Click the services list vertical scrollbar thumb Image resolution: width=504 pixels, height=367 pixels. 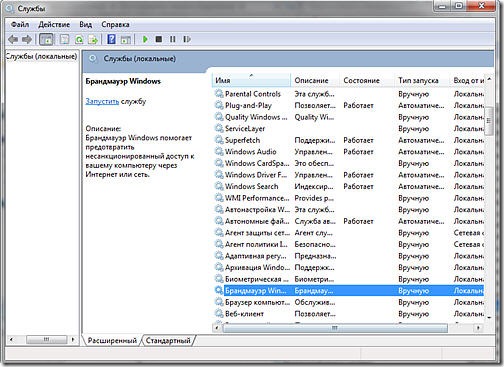click(489, 121)
